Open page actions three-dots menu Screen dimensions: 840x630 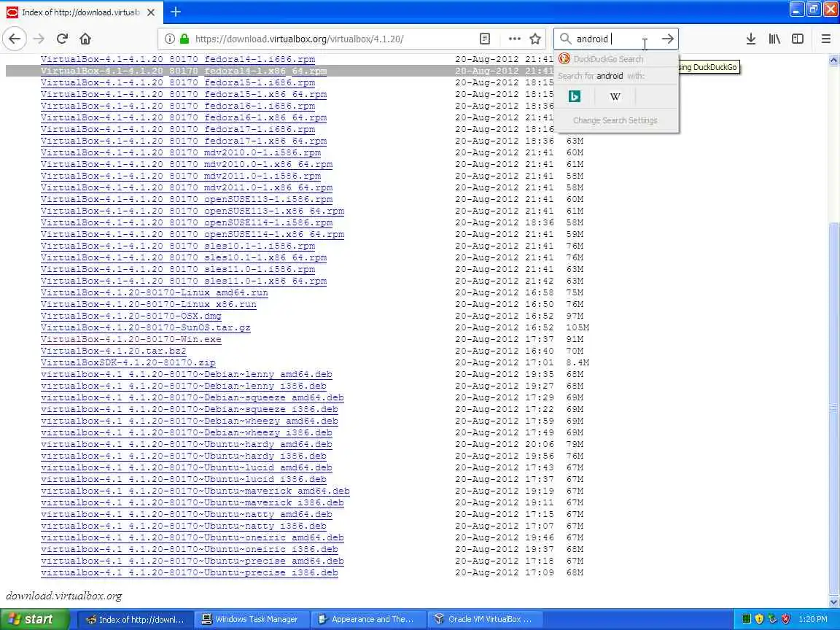(514, 39)
